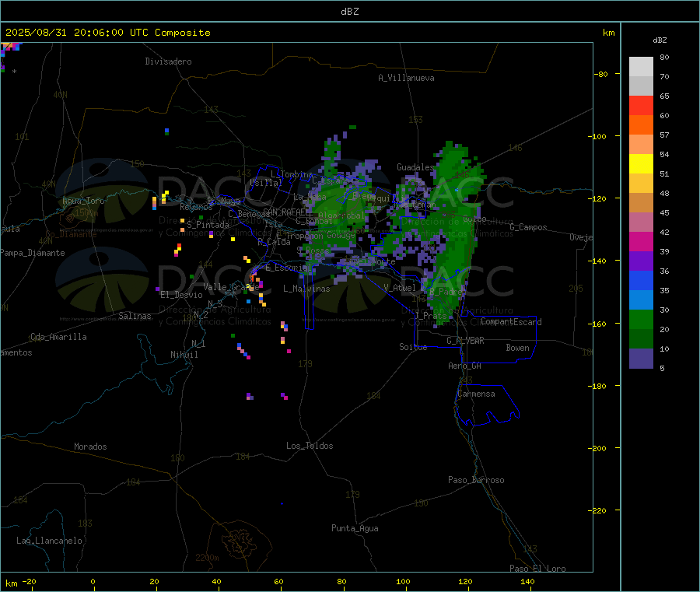Select the light gray 80–70 dBZ legend swatch
This screenshot has height=592, width=700.
641,67
